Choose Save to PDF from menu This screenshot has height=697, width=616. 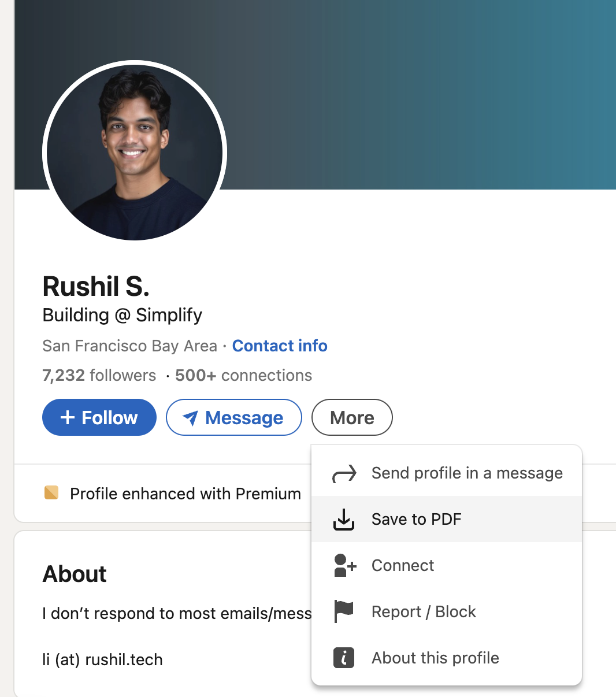click(447, 519)
